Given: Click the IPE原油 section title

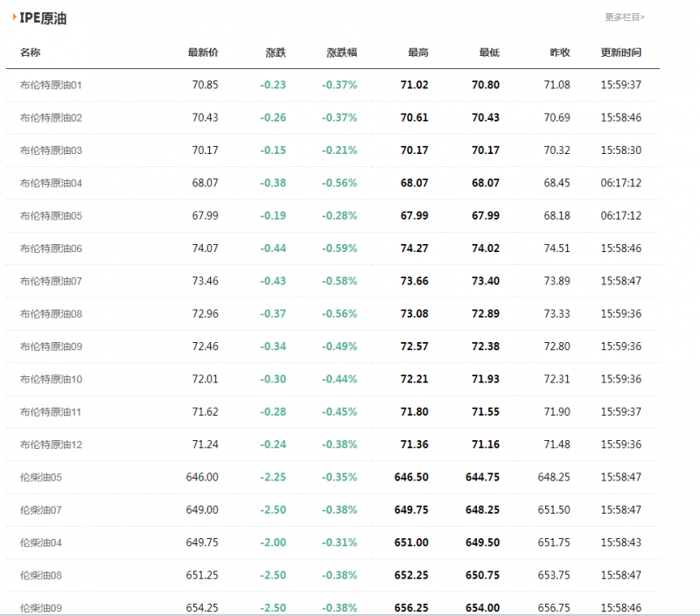Looking at the screenshot, I should [x=43, y=18].
